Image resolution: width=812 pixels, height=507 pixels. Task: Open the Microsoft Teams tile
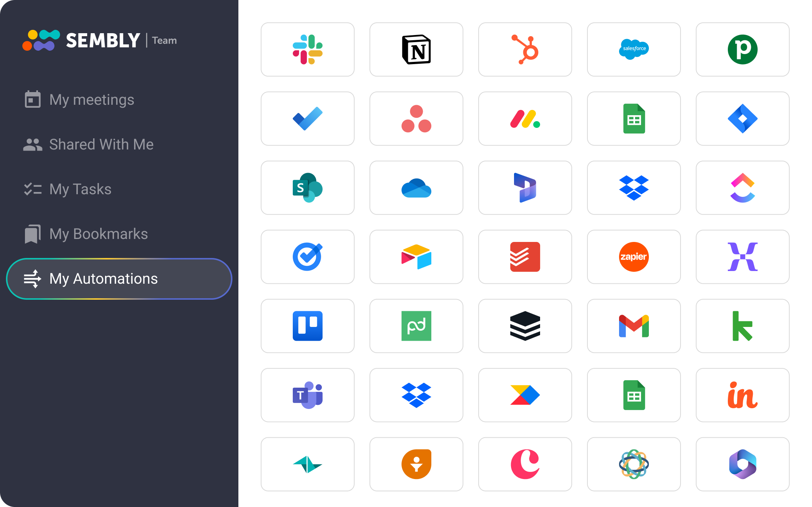tap(308, 395)
